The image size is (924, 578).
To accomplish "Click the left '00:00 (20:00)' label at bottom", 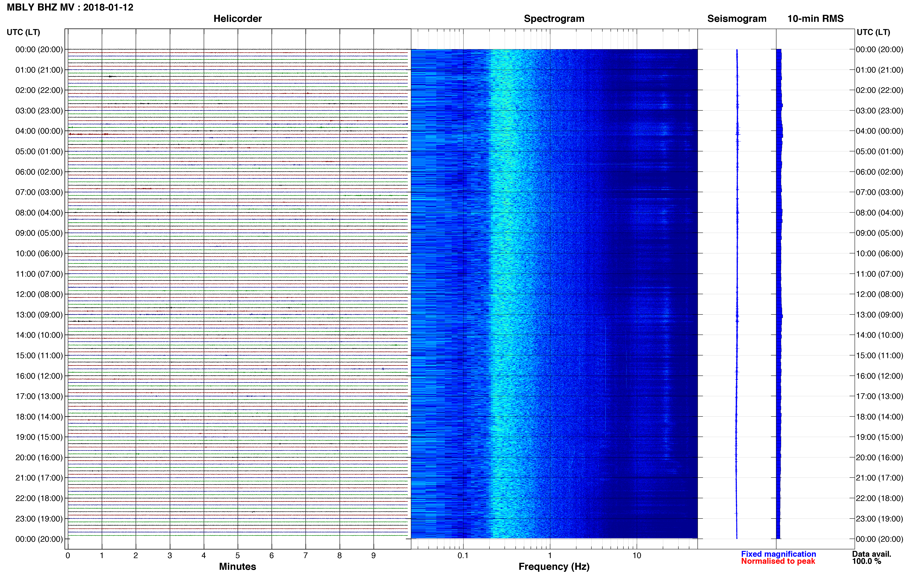I will click(39, 539).
